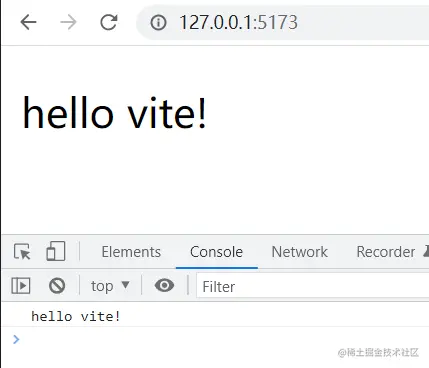Clear the console output
Image resolution: width=429 pixels, height=368 pixels.
point(57,286)
